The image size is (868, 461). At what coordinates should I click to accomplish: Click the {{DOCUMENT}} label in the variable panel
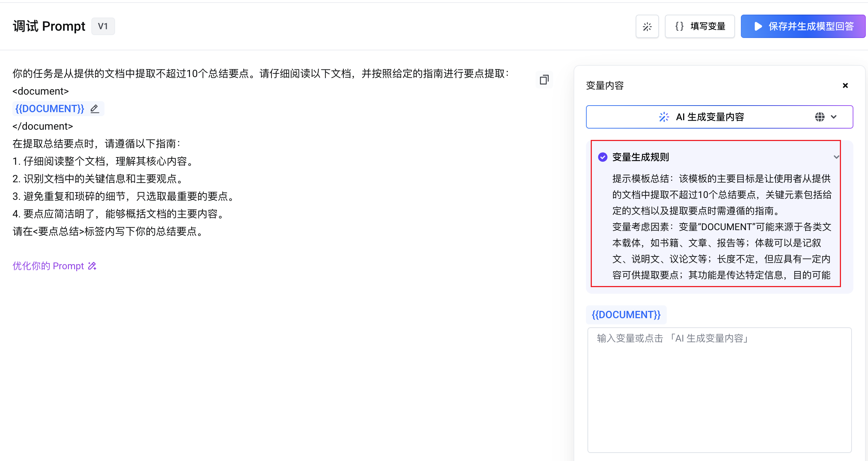pyautogui.click(x=626, y=315)
